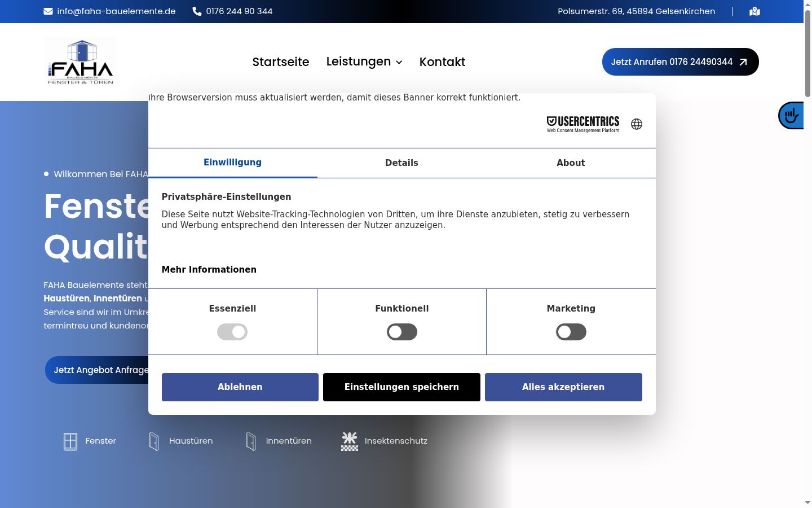Click the scrollbar down arrow
Viewport: 812px width, 508px height.
click(807, 502)
